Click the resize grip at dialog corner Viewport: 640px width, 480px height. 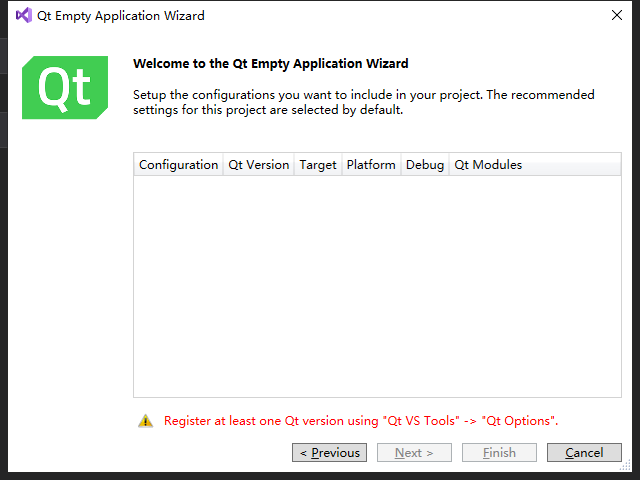point(626,466)
